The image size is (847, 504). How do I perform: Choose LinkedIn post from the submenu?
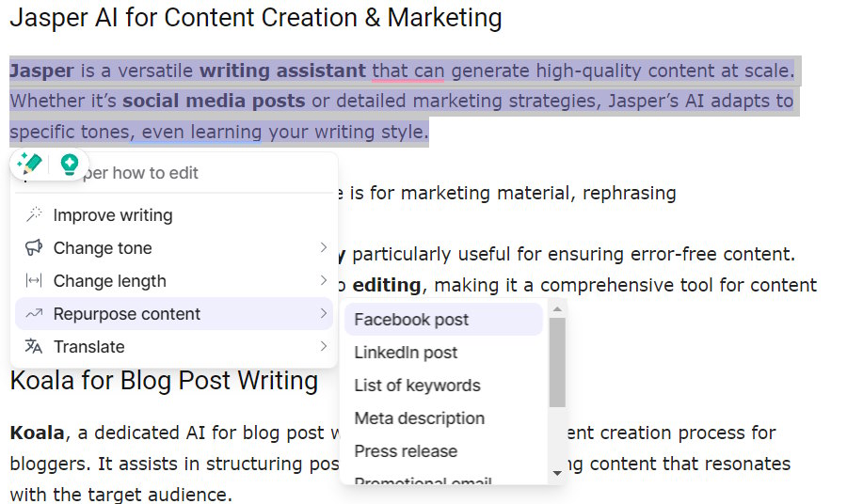pos(443,353)
